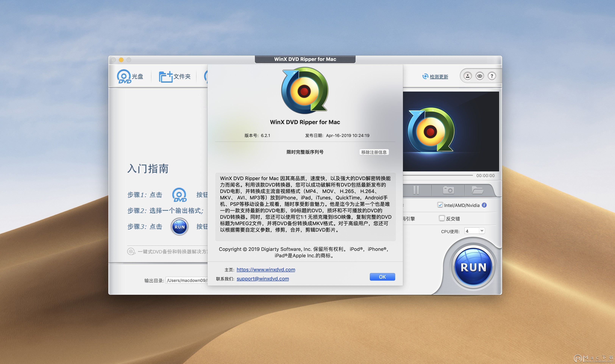Click the pause button under the preview
The image size is (615, 364).
pyautogui.click(x=416, y=190)
